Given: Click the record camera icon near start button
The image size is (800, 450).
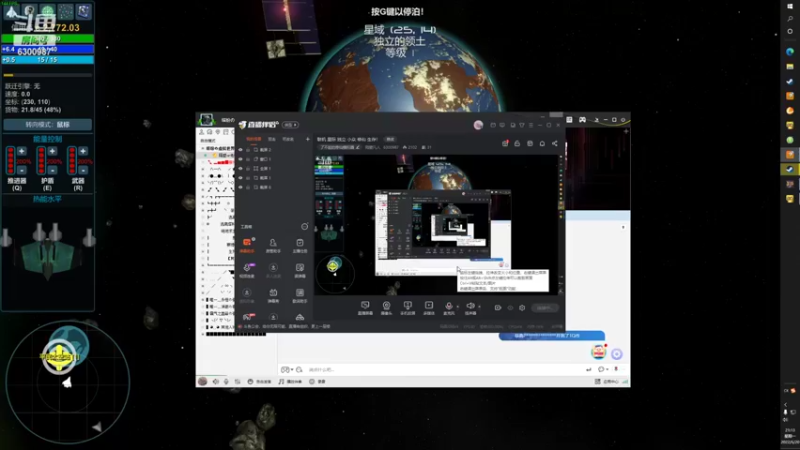Looking at the screenshot, I should [498, 308].
